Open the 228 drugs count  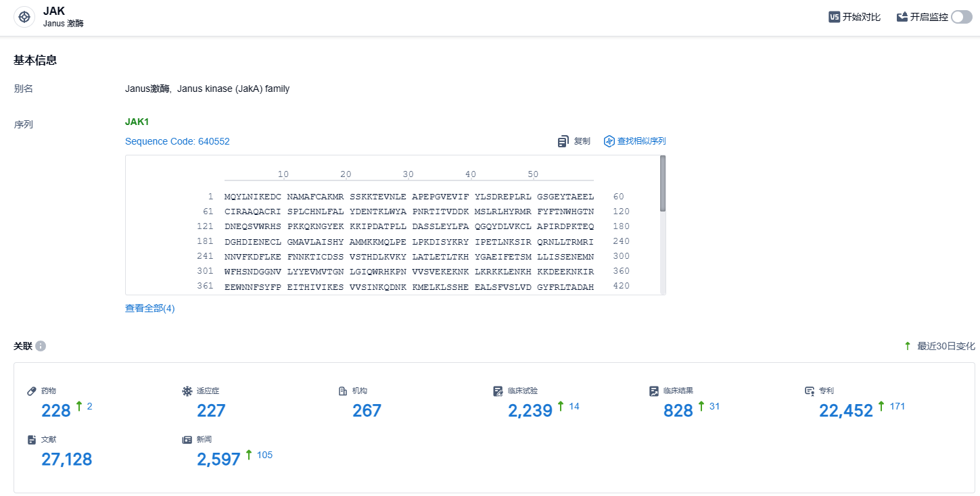55,410
